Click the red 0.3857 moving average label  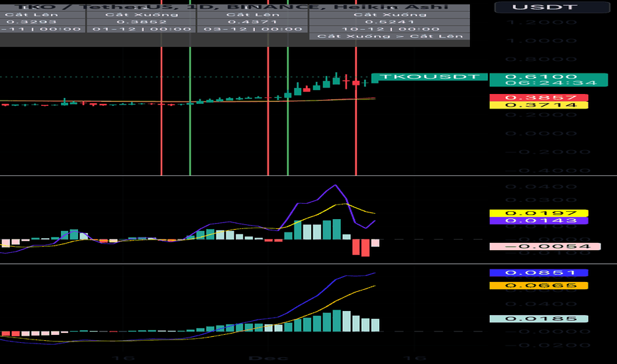[539, 97]
